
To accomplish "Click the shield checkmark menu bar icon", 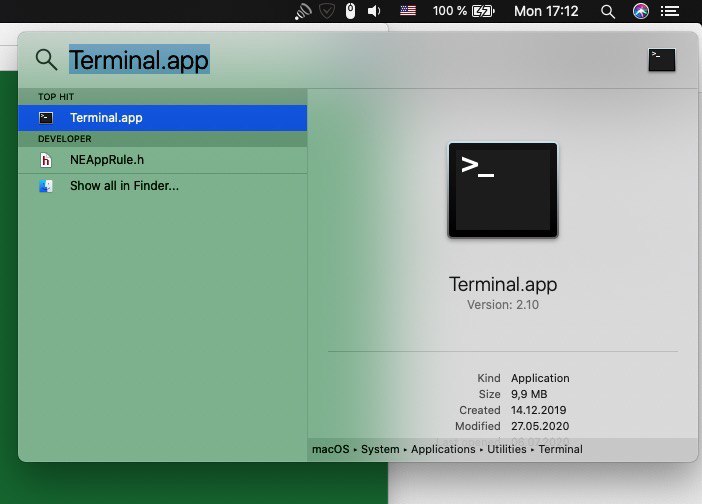I will 327,11.
